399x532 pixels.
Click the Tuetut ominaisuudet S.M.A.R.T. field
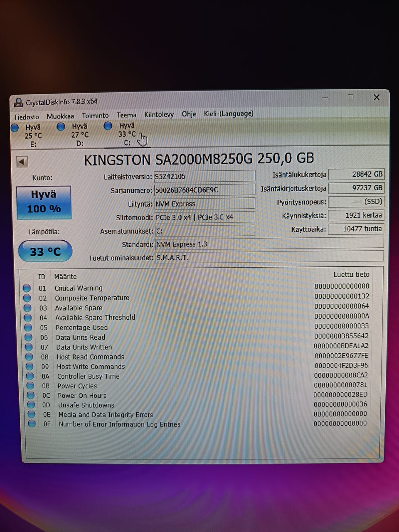click(269, 257)
